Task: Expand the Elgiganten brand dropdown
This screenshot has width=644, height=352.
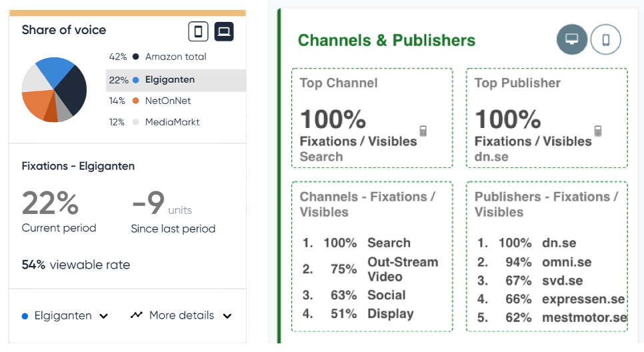Action: (103, 316)
